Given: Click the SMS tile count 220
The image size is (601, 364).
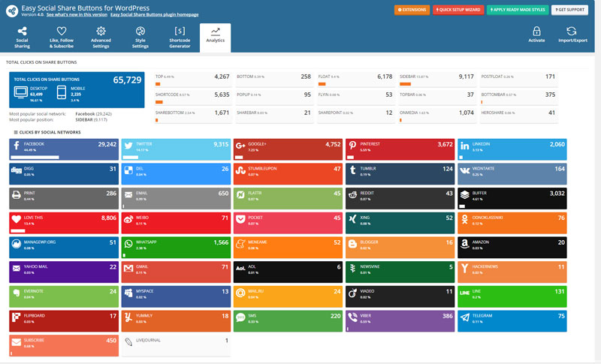Looking at the screenshot, I should click(335, 316).
